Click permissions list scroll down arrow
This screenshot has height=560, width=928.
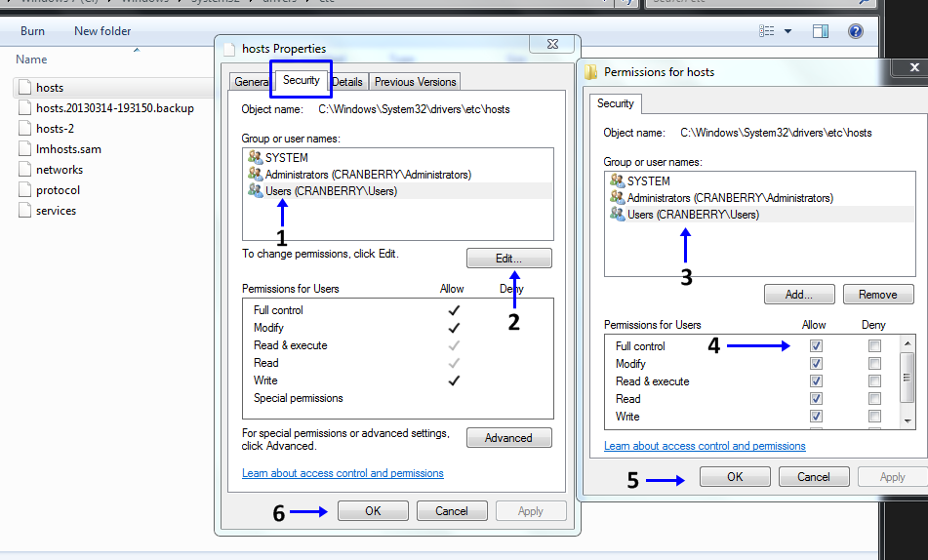tap(908, 421)
